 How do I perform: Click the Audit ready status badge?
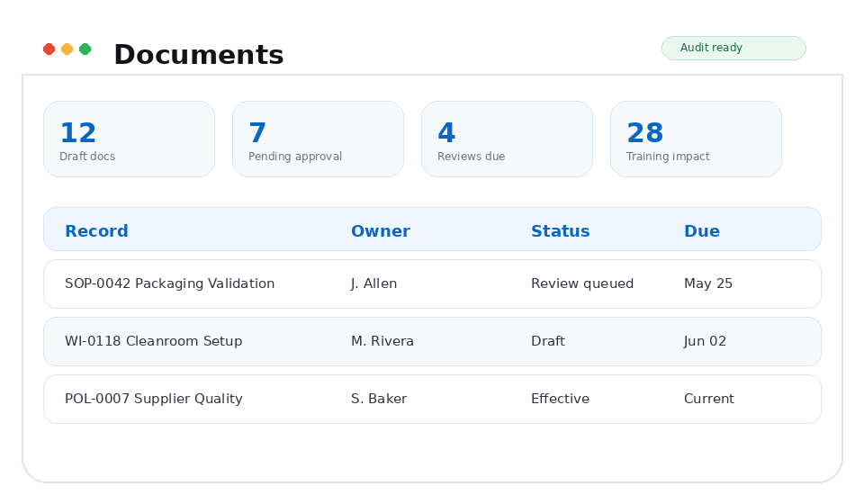[733, 48]
